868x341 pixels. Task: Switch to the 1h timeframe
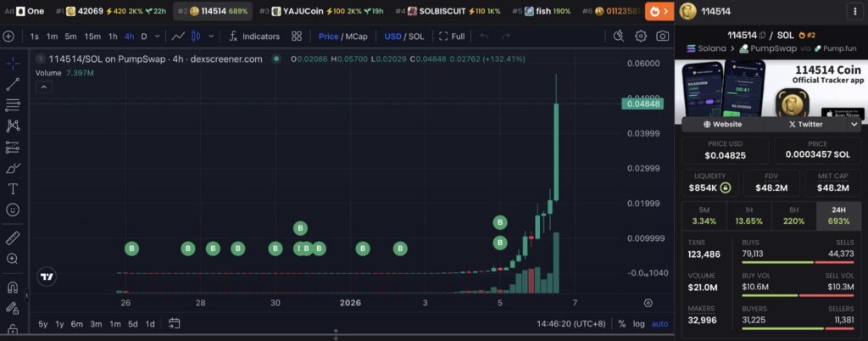pos(113,36)
